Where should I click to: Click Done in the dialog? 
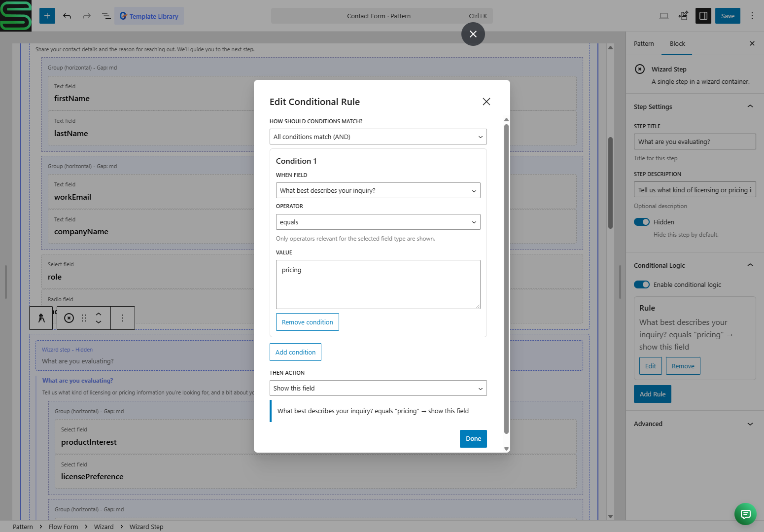point(473,439)
